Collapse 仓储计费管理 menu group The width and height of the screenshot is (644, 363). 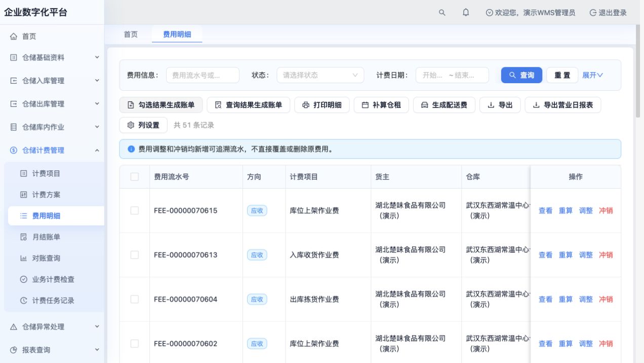point(97,150)
